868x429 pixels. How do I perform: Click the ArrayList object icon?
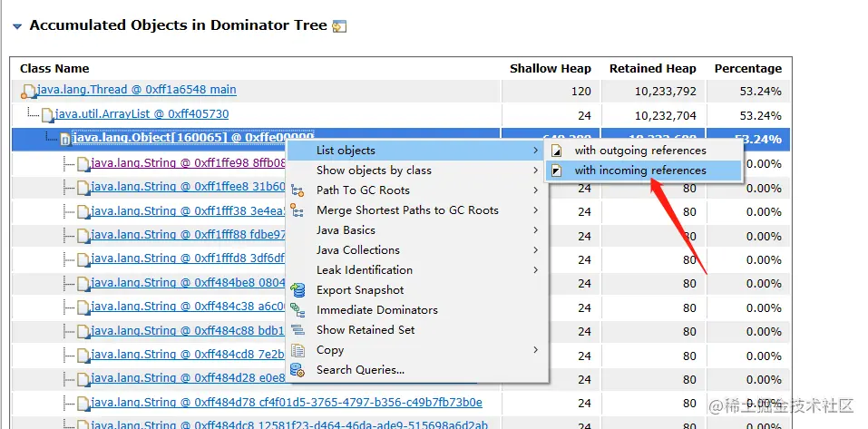tap(47, 115)
